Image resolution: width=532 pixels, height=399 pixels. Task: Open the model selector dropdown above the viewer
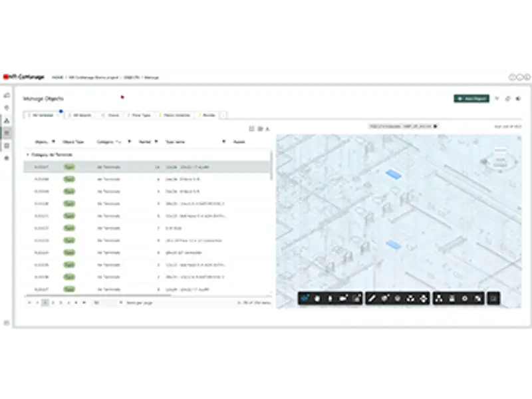point(404,126)
